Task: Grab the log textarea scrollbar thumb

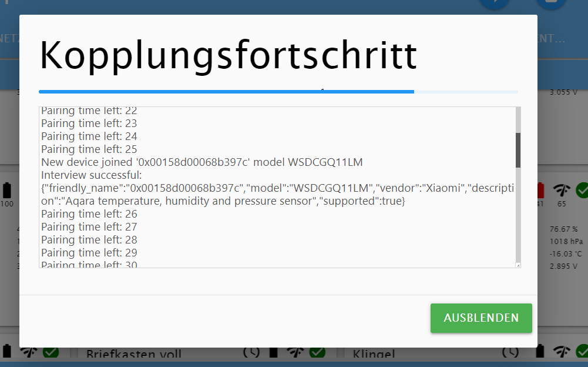Action: [518, 150]
